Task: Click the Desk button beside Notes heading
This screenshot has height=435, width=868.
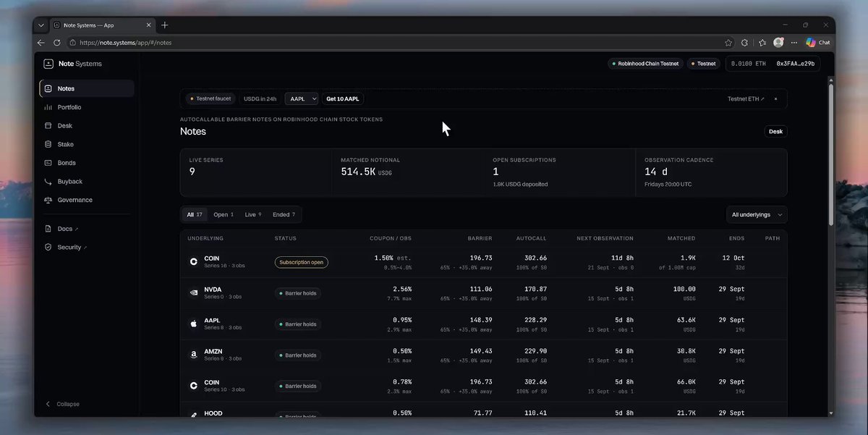Action: [775, 132]
